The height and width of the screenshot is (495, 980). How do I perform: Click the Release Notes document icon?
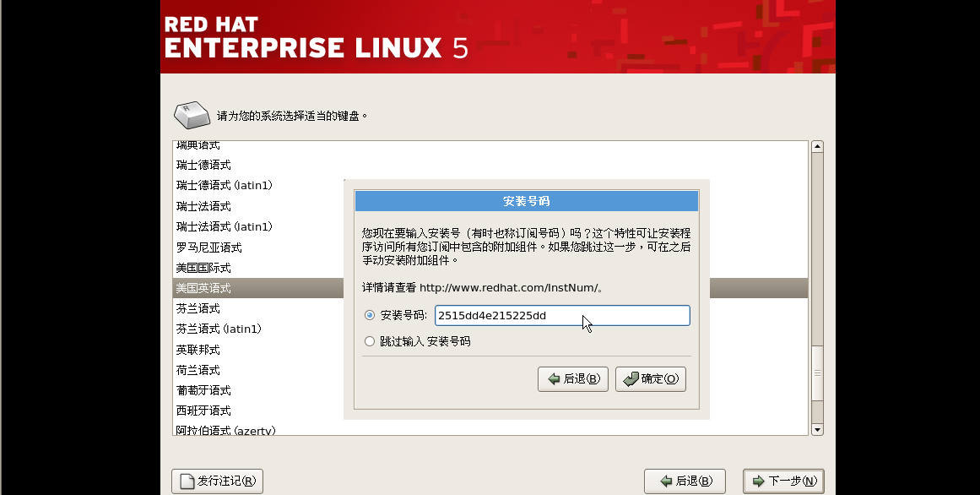(x=186, y=481)
